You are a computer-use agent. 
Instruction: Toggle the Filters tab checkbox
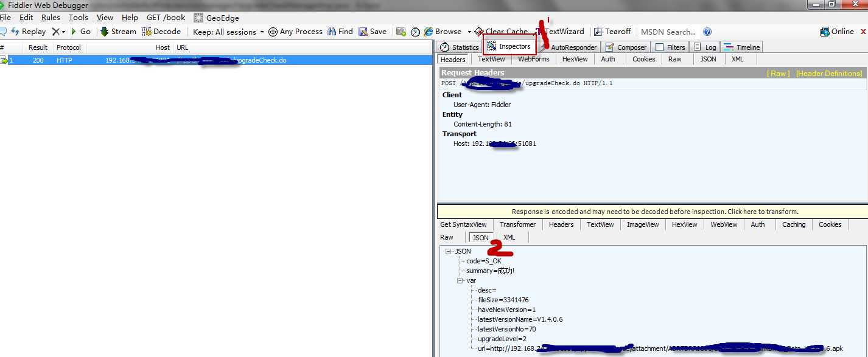[x=659, y=47]
